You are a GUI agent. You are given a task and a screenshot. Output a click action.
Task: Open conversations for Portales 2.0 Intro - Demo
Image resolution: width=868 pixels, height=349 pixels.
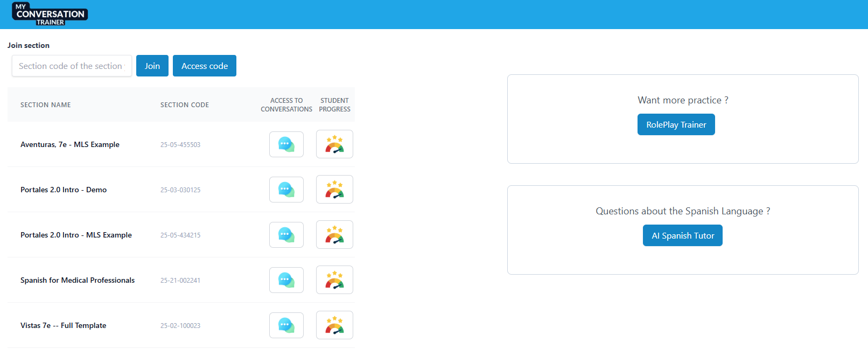point(286,190)
